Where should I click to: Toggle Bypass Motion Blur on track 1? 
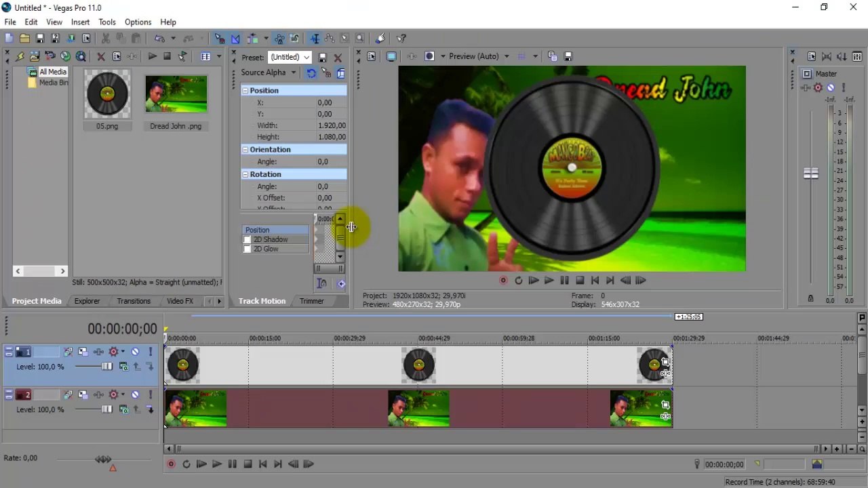[68, 352]
